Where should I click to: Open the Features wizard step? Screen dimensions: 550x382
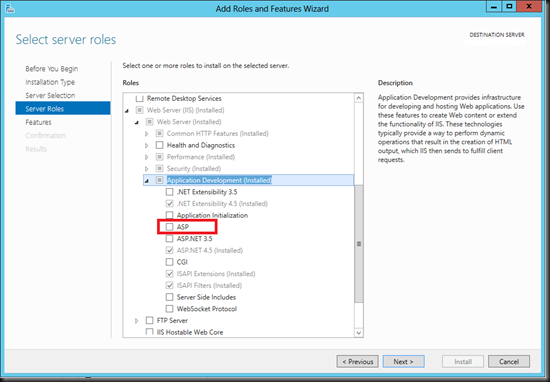38,122
